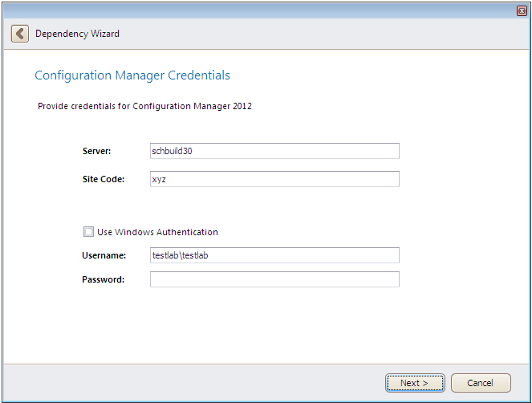Click the Dependency Wizard title text

click(x=77, y=34)
